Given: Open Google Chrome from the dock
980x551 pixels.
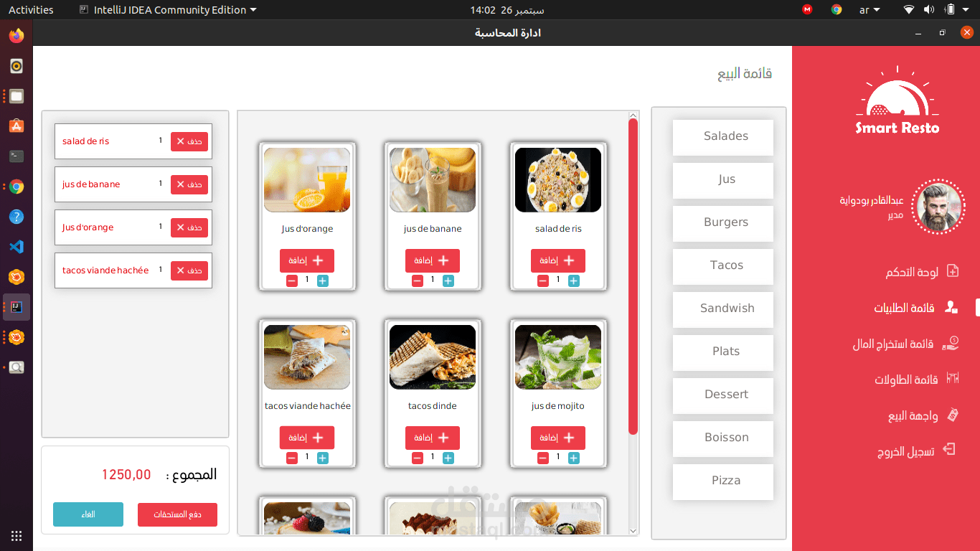Looking at the screenshot, I should click(x=17, y=187).
